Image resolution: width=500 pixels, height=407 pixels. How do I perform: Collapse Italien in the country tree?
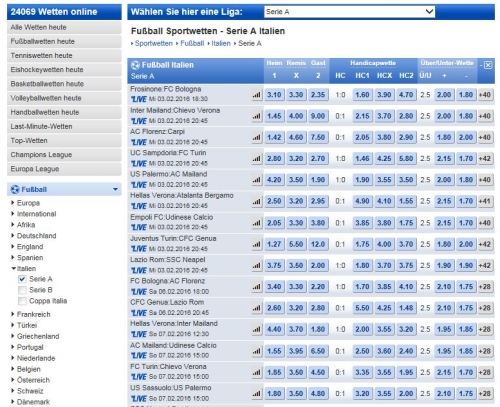click(13, 268)
